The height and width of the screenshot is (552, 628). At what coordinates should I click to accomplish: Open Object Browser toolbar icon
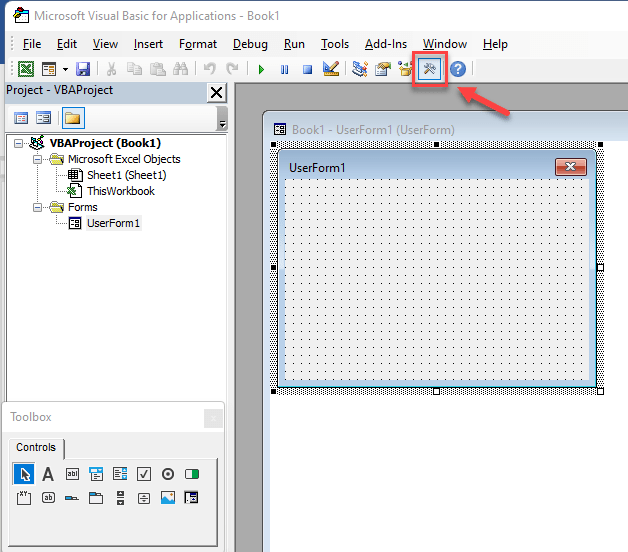pyautogui.click(x=405, y=69)
